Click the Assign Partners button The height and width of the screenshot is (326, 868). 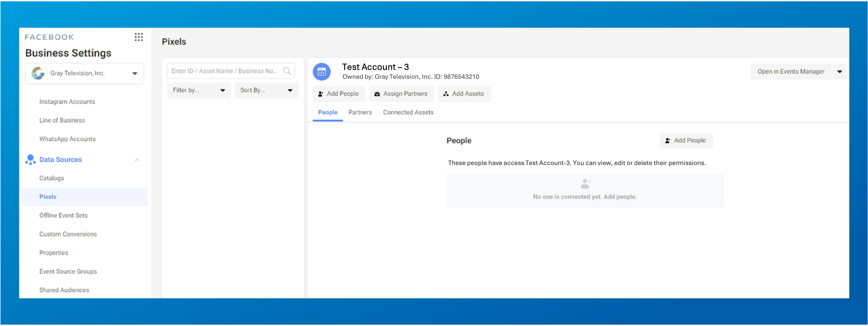click(x=401, y=94)
